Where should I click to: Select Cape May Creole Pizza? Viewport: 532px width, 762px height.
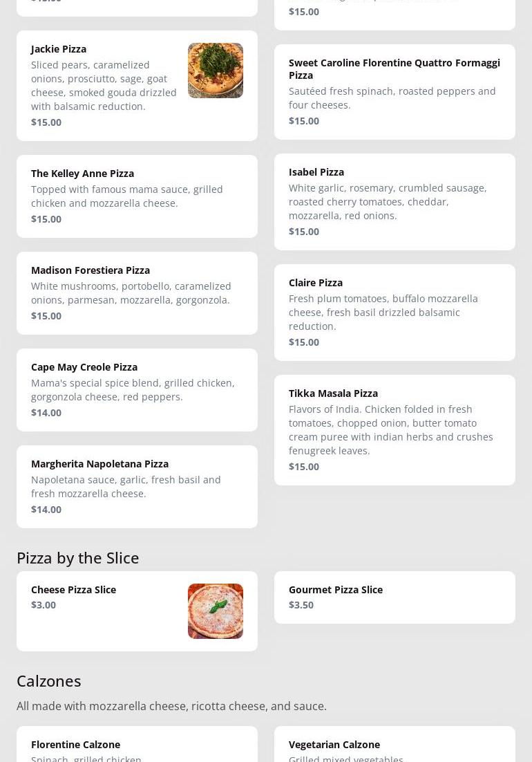84,367
